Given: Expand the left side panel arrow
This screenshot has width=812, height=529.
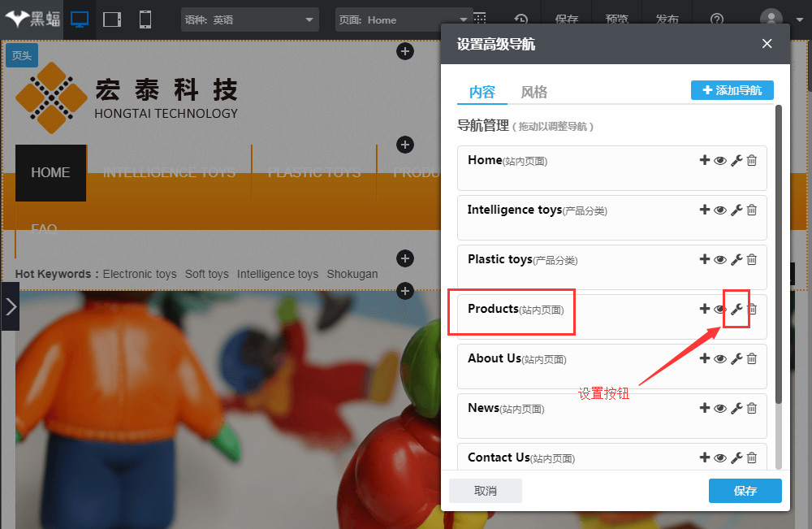Looking at the screenshot, I should pyautogui.click(x=10, y=306).
